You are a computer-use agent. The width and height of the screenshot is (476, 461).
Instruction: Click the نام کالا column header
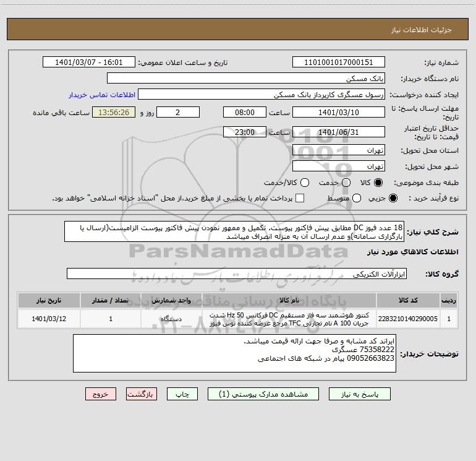(x=289, y=300)
